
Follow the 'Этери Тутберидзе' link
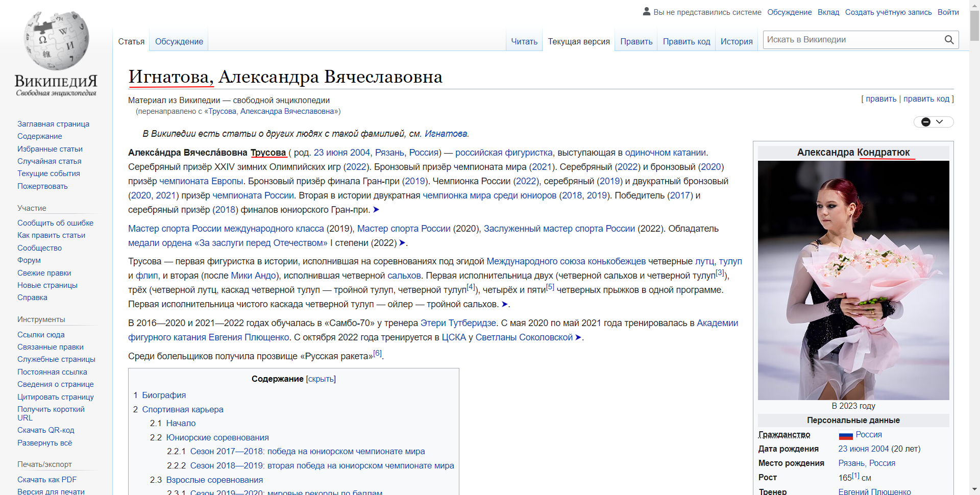(x=458, y=323)
